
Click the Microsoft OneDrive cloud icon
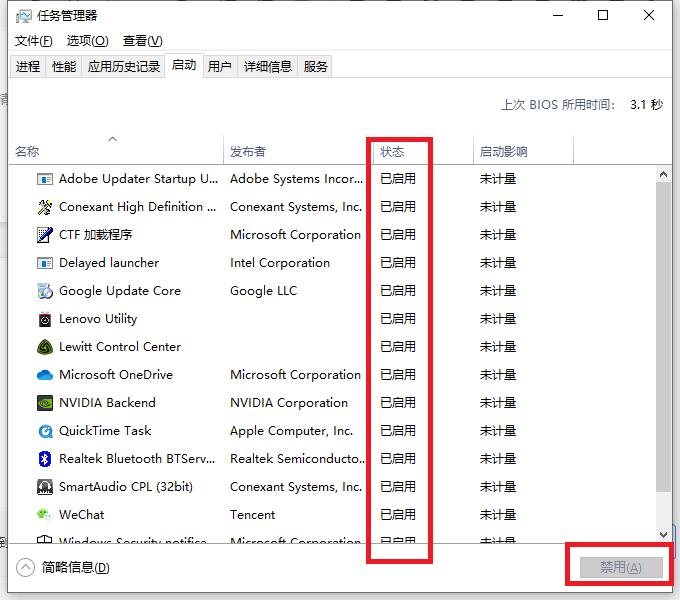pyautogui.click(x=45, y=375)
